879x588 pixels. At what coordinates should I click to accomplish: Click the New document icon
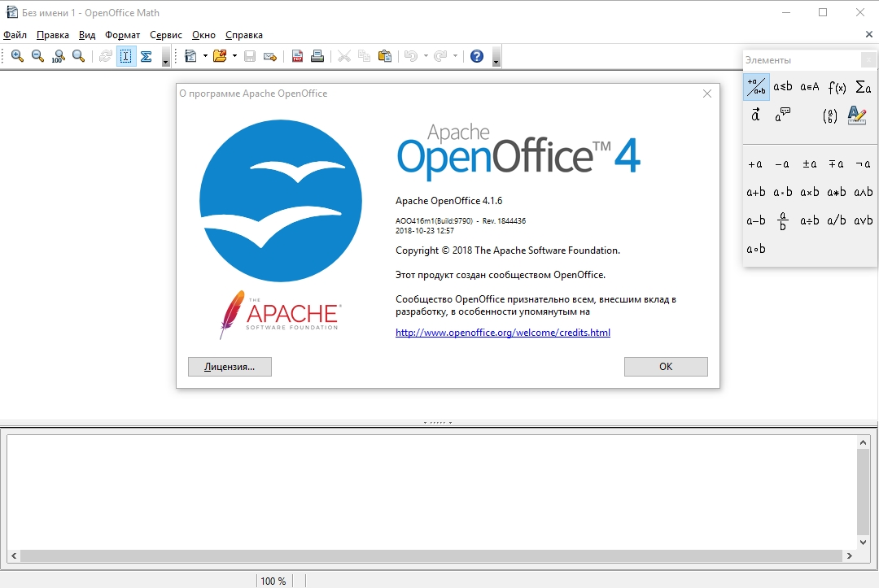(x=190, y=56)
